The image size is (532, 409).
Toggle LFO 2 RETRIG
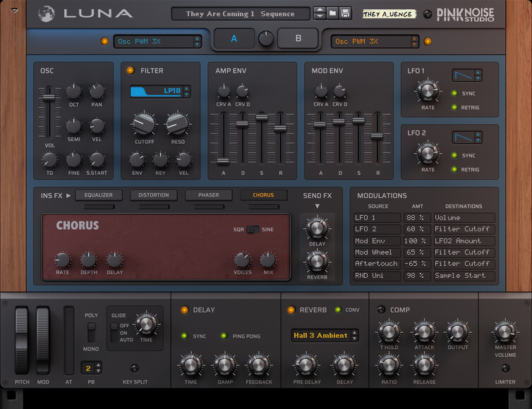click(454, 169)
